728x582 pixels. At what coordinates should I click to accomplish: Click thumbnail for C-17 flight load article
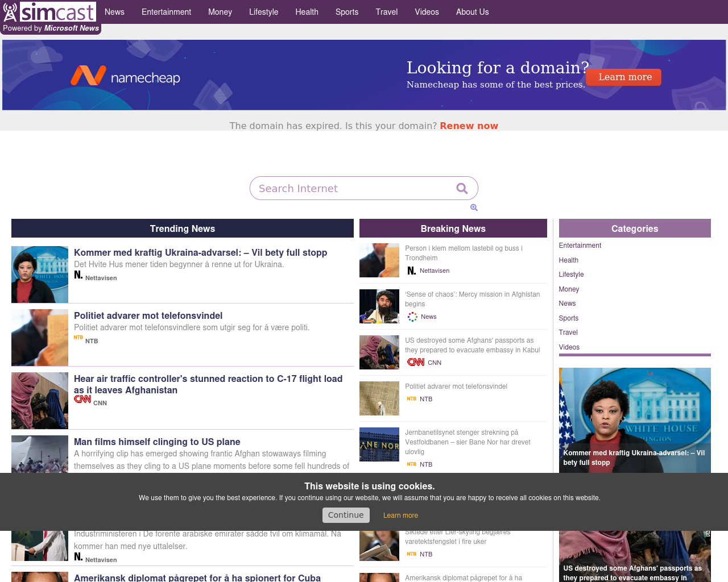click(40, 401)
